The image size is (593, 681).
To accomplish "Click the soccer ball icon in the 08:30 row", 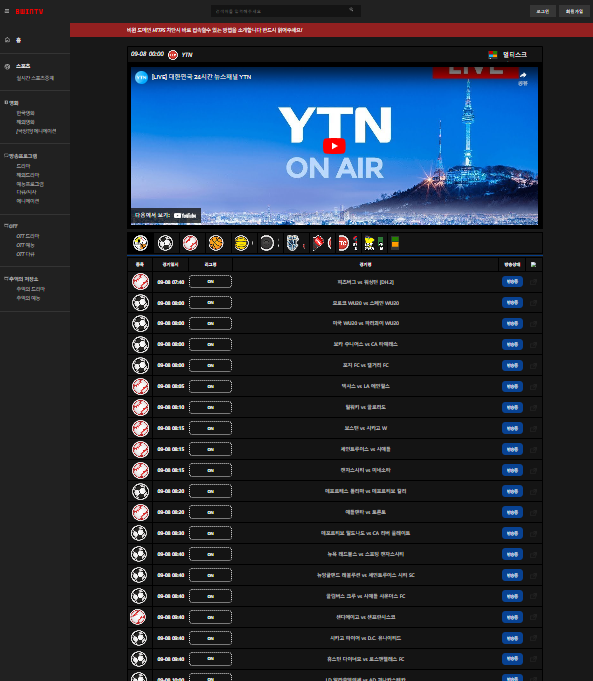I will (139, 533).
